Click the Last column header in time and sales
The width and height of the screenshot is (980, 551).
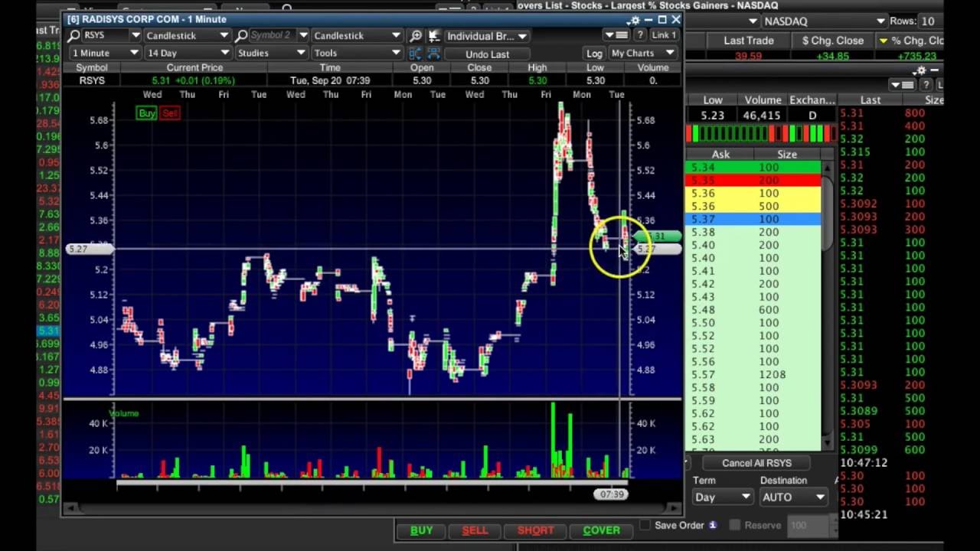point(870,99)
